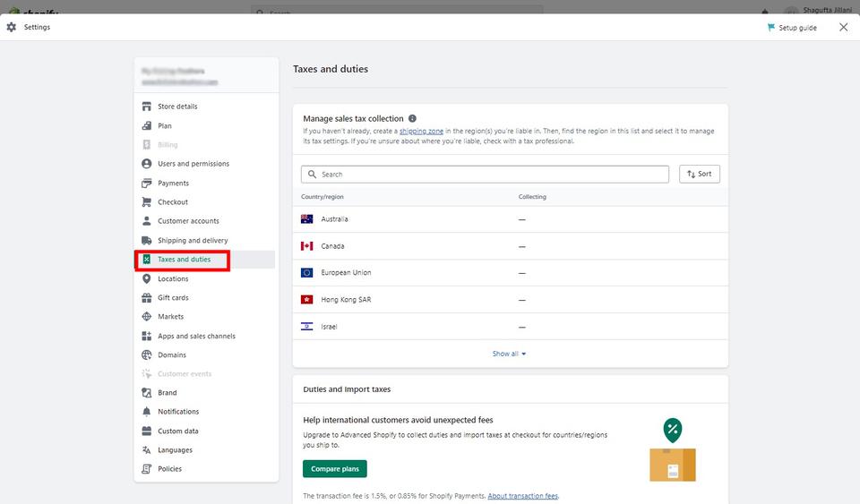The width and height of the screenshot is (860, 504).
Task: Open the Israel tax region row
Action: pyautogui.click(x=510, y=327)
